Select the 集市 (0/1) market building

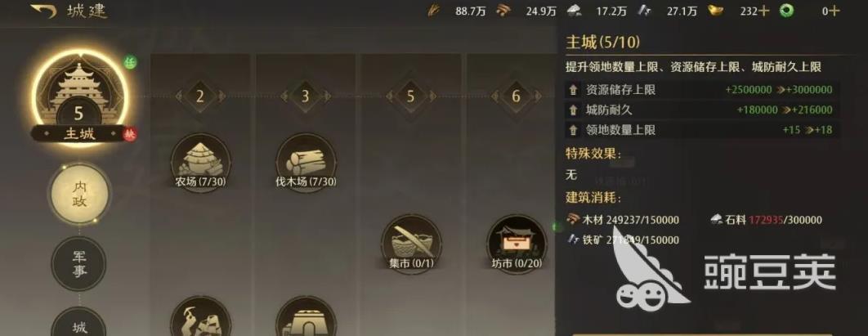pyautogui.click(x=411, y=244)
